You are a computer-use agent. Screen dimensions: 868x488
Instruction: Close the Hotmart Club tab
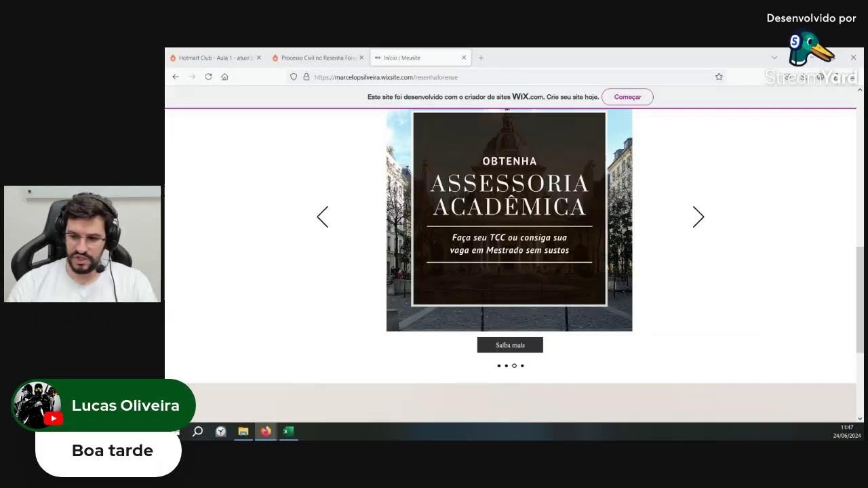coord(258,58)
